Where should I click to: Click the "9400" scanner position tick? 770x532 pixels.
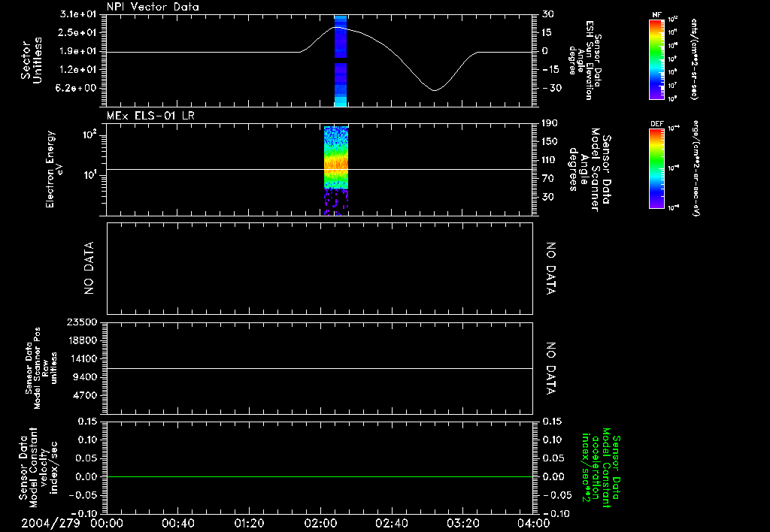coord(84,377)
